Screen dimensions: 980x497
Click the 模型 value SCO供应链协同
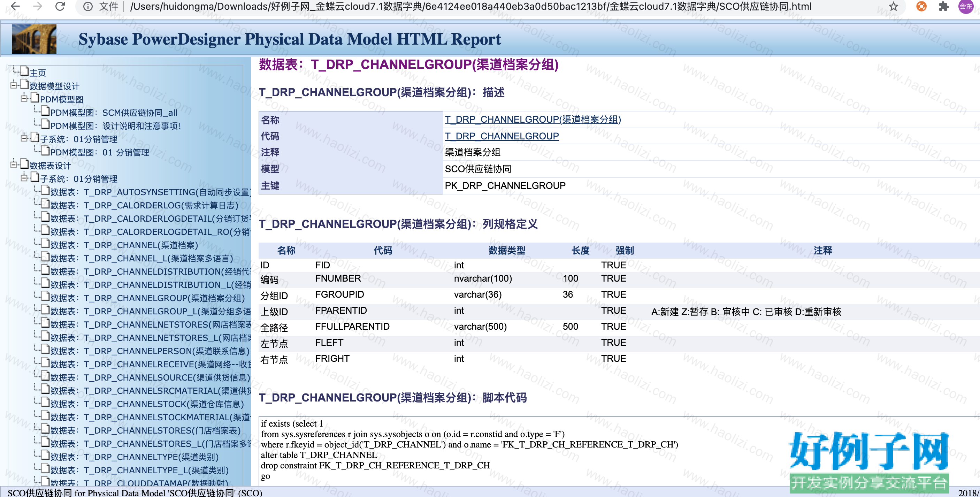(478, 169)
